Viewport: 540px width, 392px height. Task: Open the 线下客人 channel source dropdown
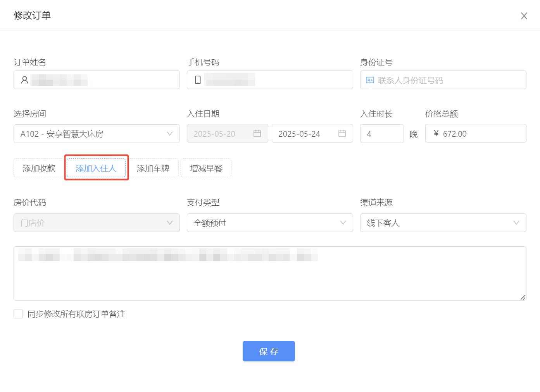pyautogui.click(x=443, y=223)
